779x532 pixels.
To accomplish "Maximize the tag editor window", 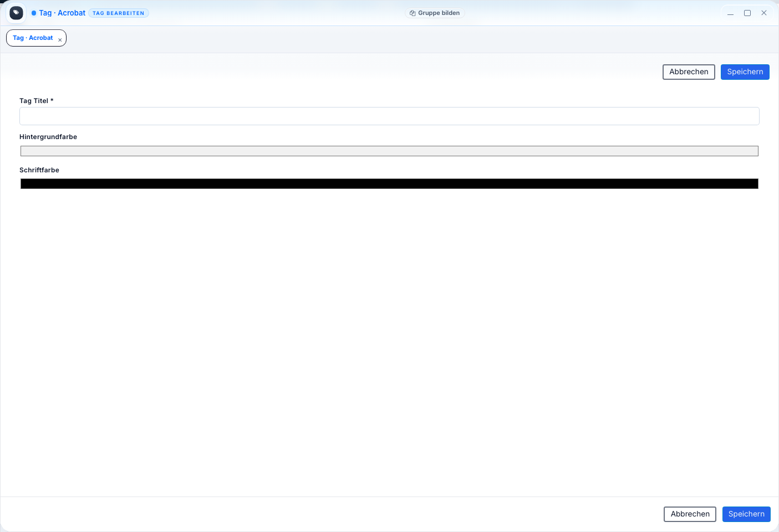I will coord(747,13).
